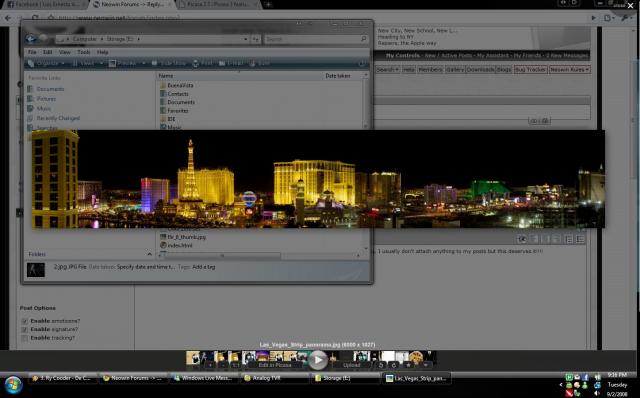Image resolution: width=640 pixels, height=398 pixels.
Task: Open Music in Favorite Links
Action: click(x=39, y=109)
